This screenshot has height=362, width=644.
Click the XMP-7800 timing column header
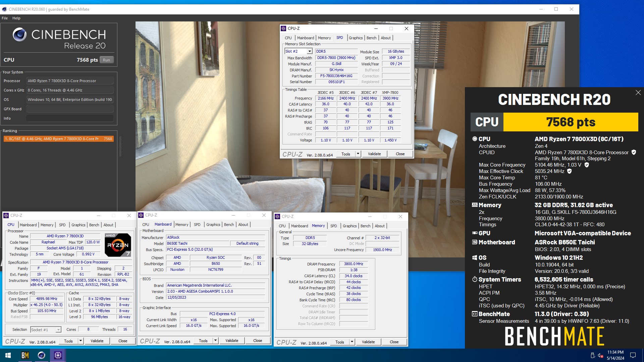(390, 93)
